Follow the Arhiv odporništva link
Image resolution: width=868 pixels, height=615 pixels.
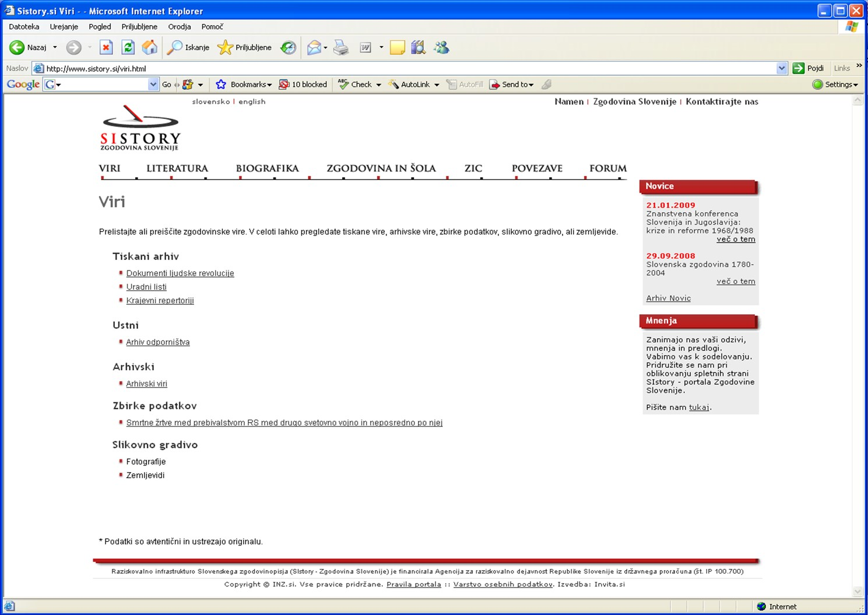158,342
